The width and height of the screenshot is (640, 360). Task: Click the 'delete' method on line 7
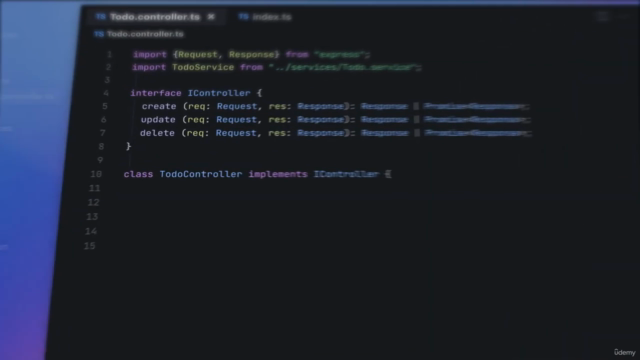click(157, 133)
